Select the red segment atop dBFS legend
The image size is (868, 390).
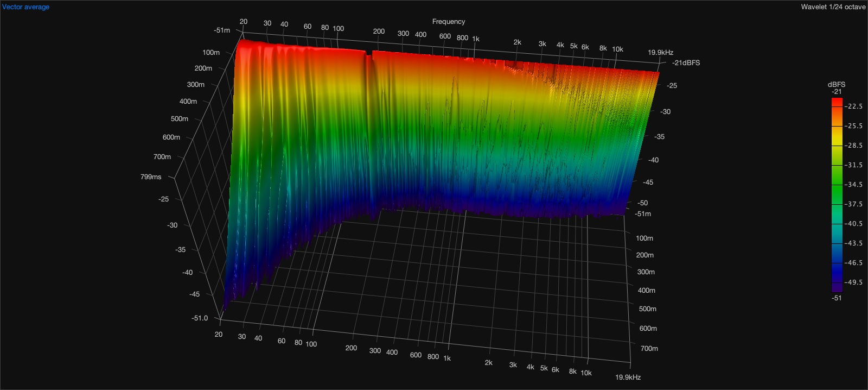(837, 102)
